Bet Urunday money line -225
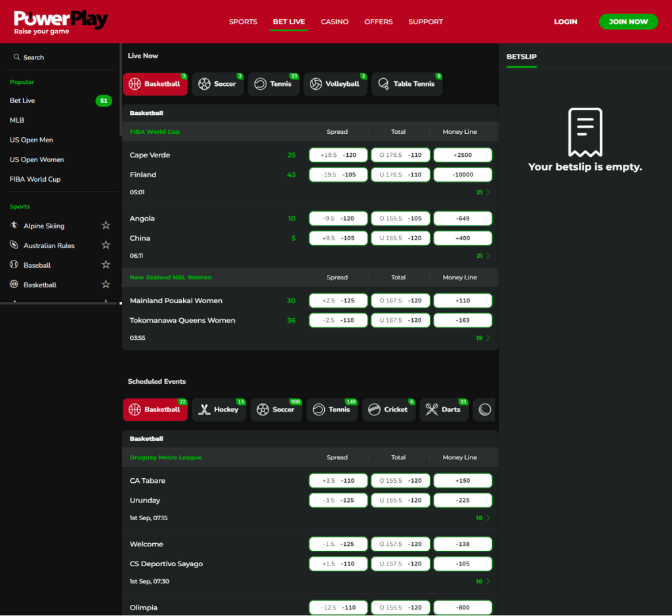 tap(463, 501)
